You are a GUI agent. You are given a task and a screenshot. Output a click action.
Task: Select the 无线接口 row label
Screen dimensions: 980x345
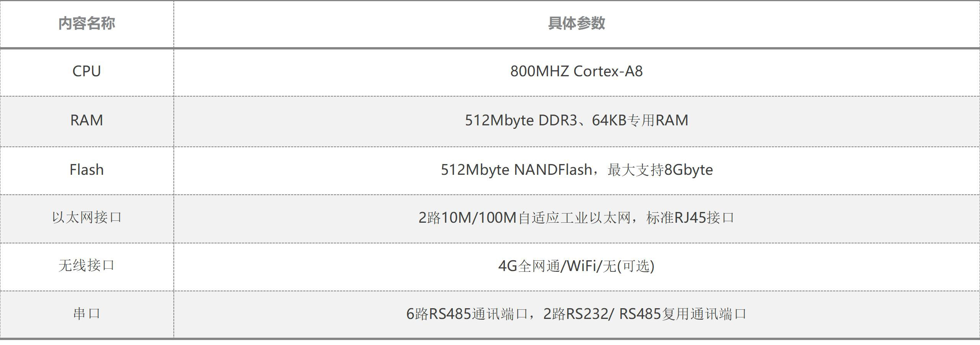pyautogui.click(x=87, y=266)
